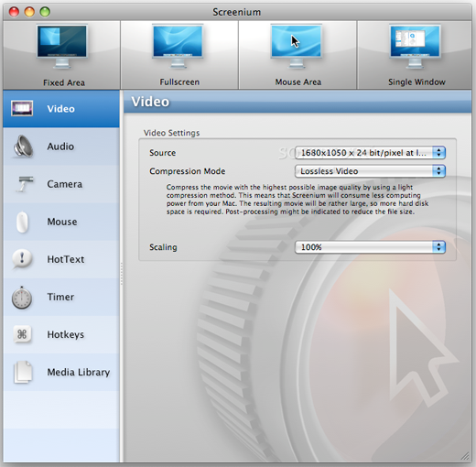The width and height of the screenshot is (476, 467).
Task: Click the Video panel header title
Action: (x=150, y=102)
